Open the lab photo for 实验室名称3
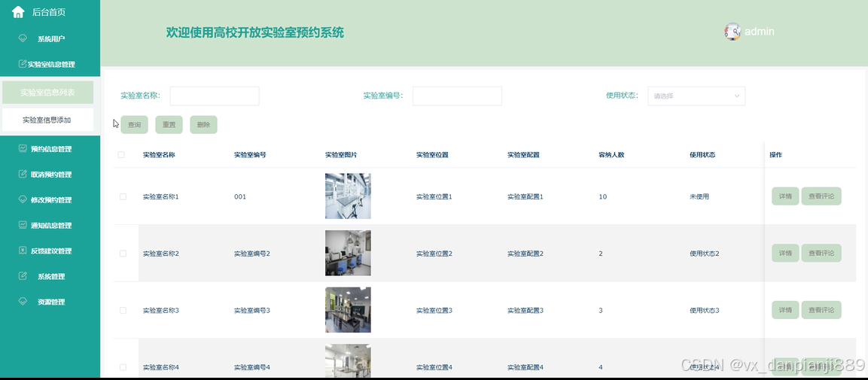868x380 pixels. [x=348, y=310]
